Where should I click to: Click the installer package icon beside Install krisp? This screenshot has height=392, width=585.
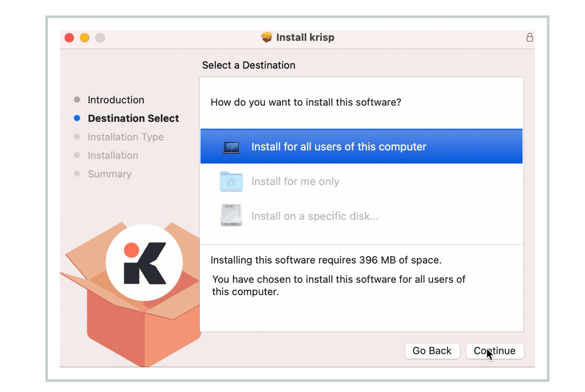tap(267, 37)
